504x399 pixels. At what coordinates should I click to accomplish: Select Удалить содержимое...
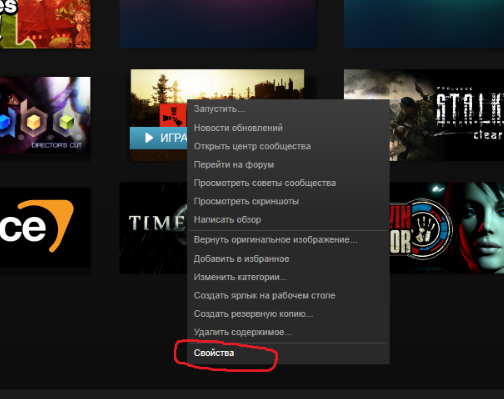click(x=289, y=332)
